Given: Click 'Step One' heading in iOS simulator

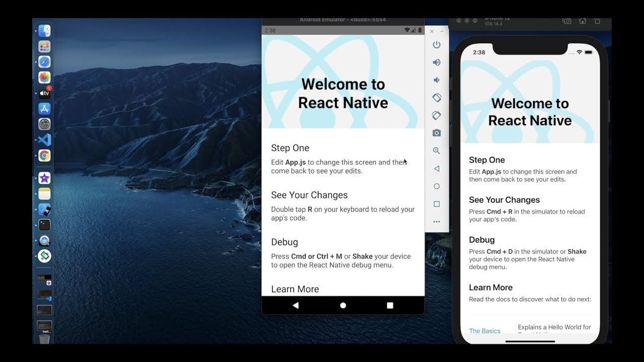Looking at the screenshot, I should pos(487,160).
